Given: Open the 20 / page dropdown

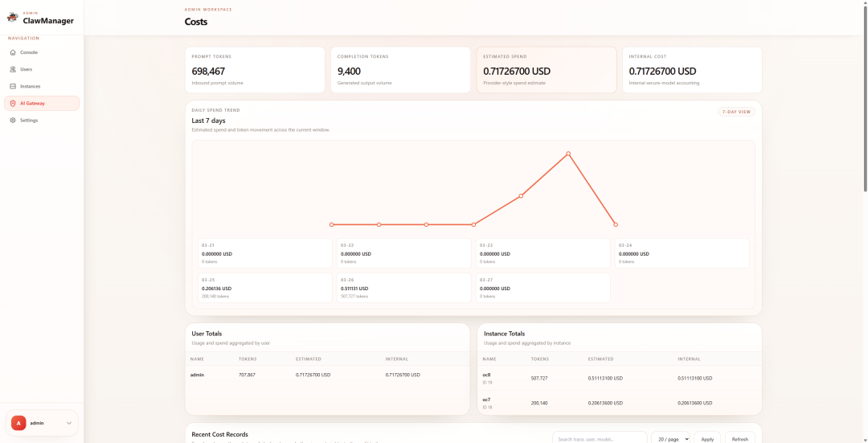Looking at the screenshot, I should pos(670,439).
